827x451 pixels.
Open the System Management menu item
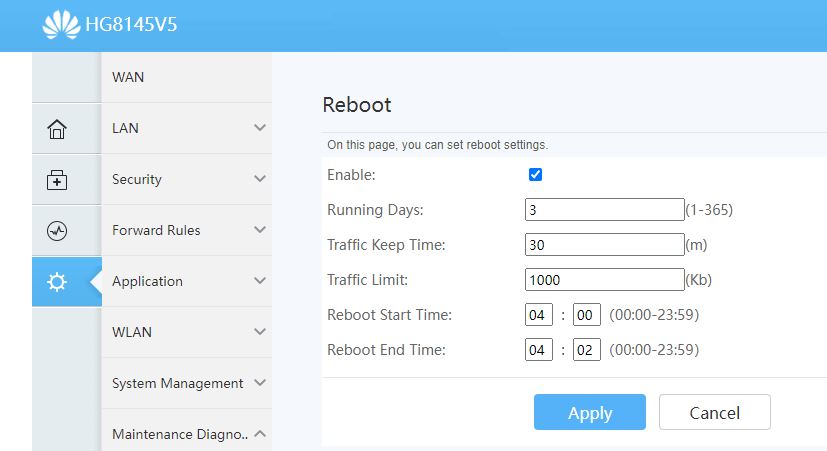177,383
